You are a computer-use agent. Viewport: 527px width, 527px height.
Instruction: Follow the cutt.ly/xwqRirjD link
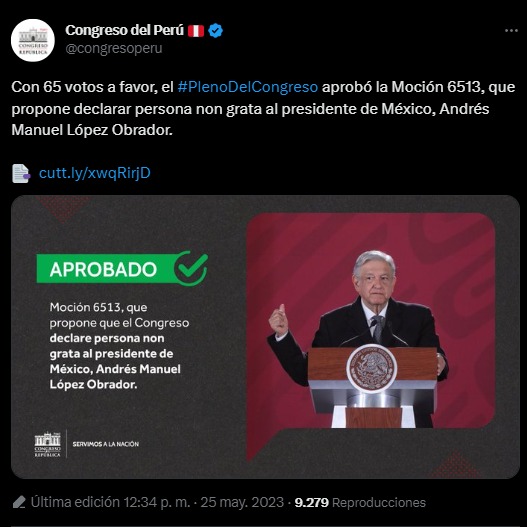click(x=94, y=173)
